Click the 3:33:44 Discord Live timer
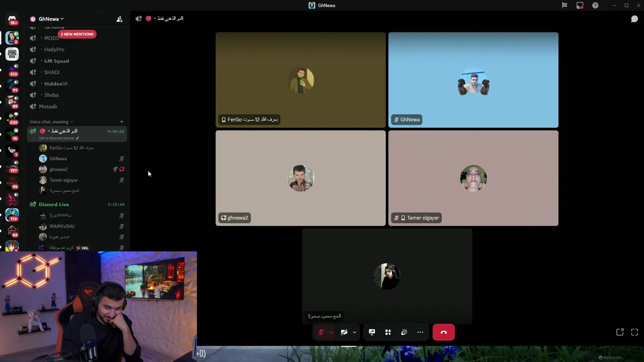The image size is (644, 362). tap(116, 205)
